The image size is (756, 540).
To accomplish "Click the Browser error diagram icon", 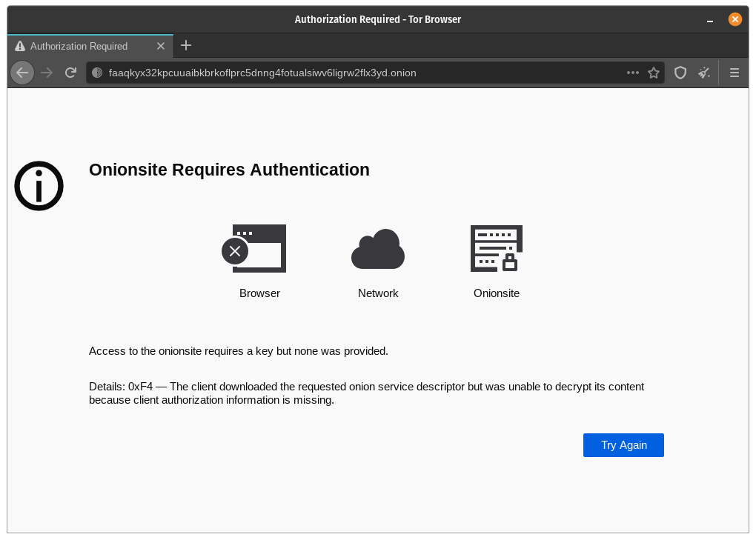I will [254, 249].
